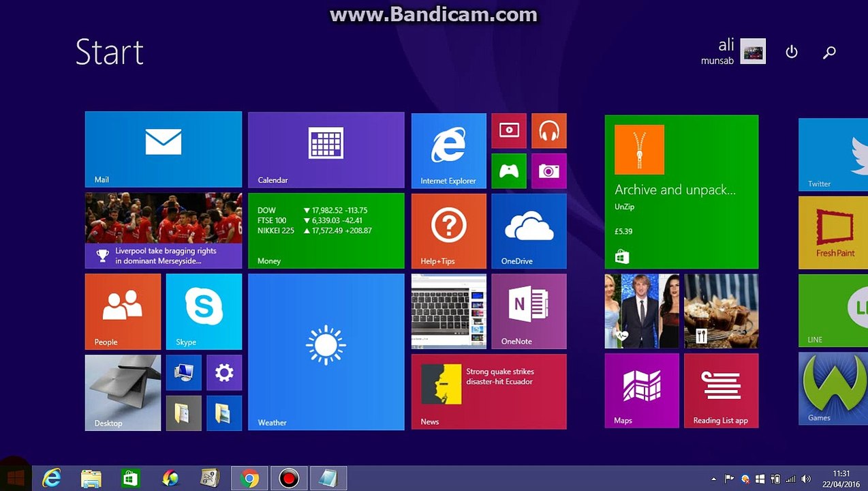The height and width of the screenshot is (491, 868).
Task: Open the Liverpool sports news tile
Action: click(164, 230)
